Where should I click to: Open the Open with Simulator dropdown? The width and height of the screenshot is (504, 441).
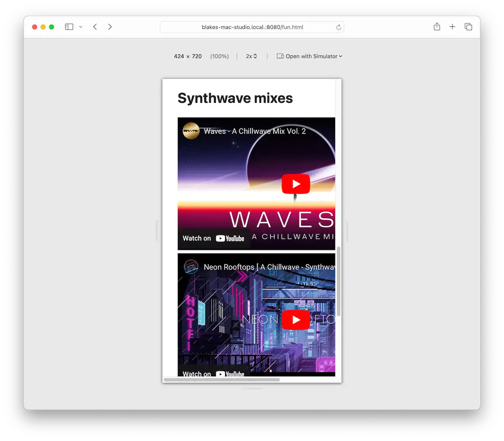[310, 56]
